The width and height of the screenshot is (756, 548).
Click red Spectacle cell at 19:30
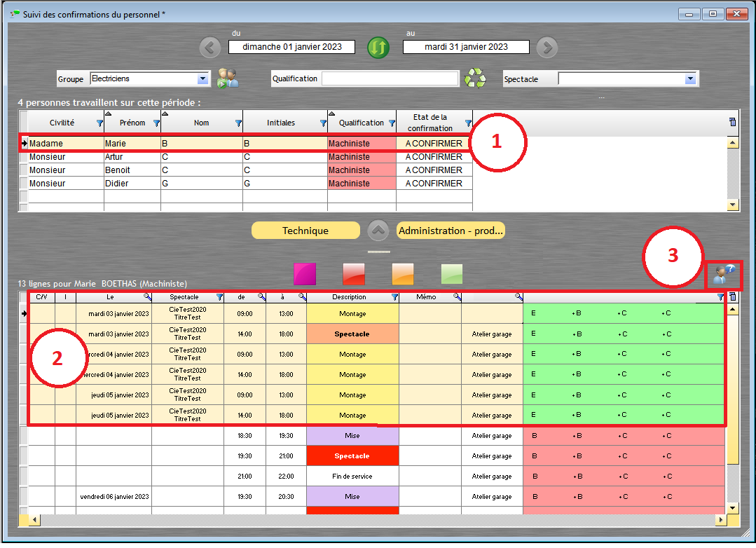pyautogui.click(x=352, y=456)
